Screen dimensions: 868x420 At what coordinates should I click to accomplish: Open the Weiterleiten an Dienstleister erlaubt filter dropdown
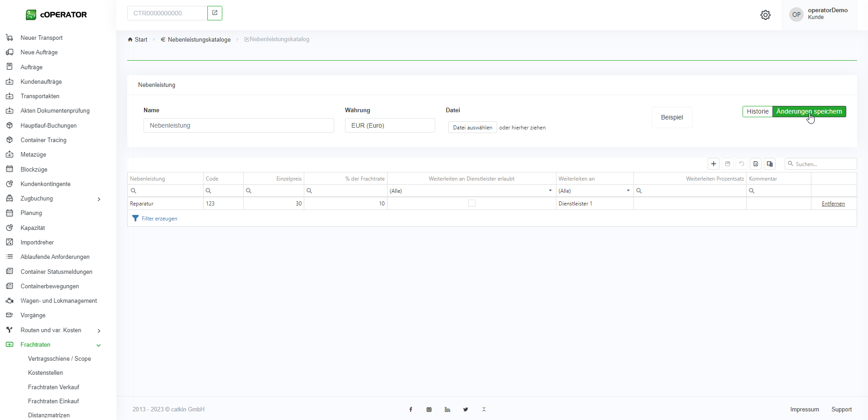tap(550, 191)
